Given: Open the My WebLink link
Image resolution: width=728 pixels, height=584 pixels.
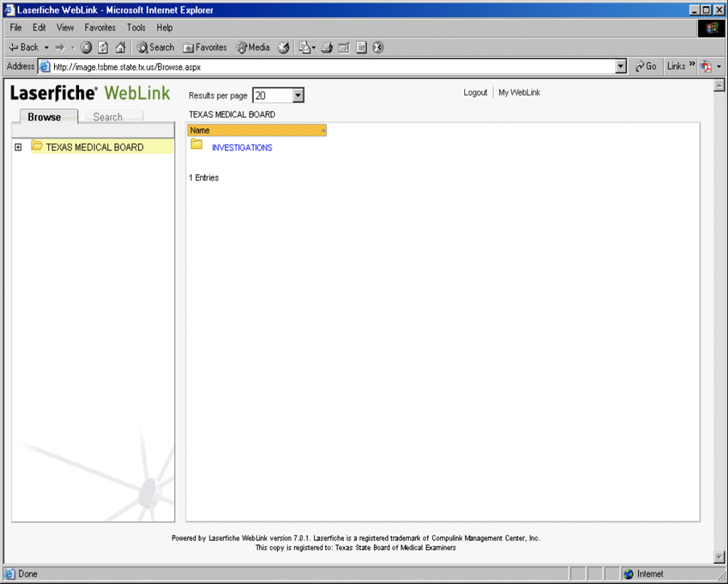Looking at the screenshot, I should tap(519, 92).
